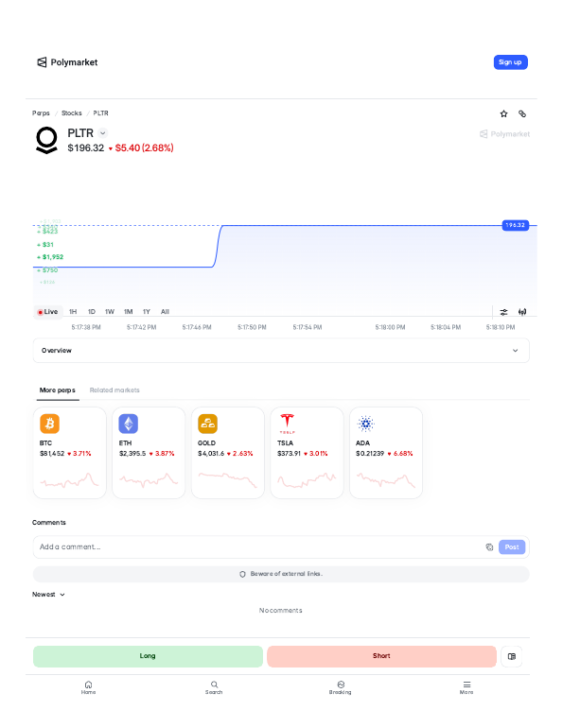Click the Overview chevron arrow

point(515,351)
